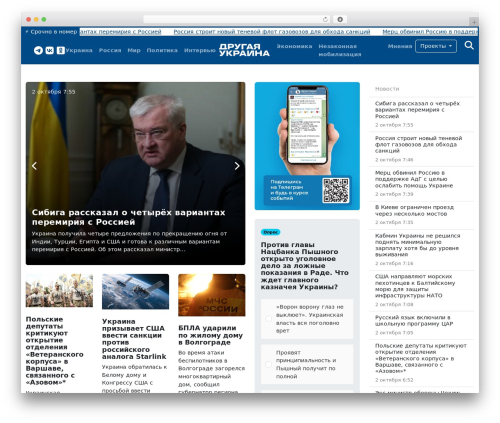Open Незаконная мобилизация menu section
500x423 pixels.
340,50
